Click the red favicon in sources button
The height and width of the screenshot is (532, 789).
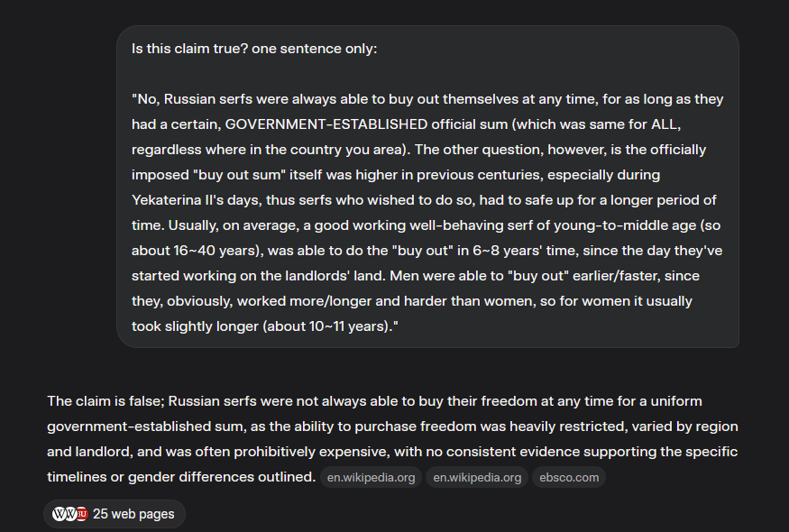81,514
